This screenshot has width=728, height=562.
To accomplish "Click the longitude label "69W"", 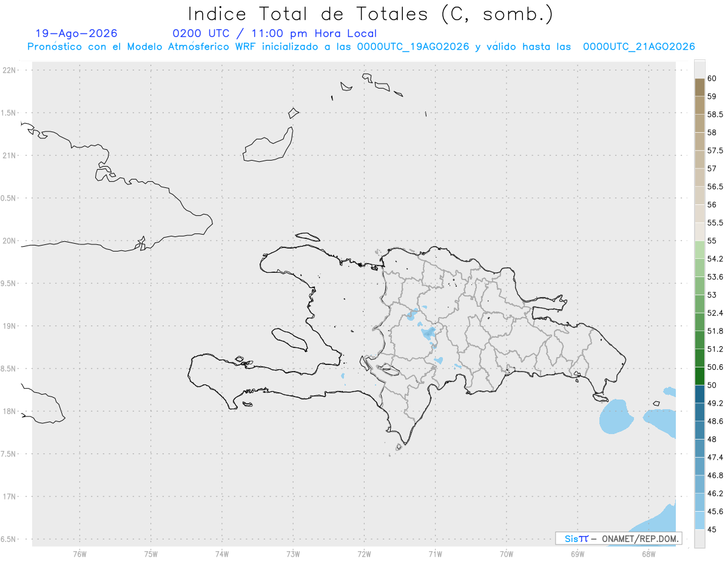I will tap(578, 554).
